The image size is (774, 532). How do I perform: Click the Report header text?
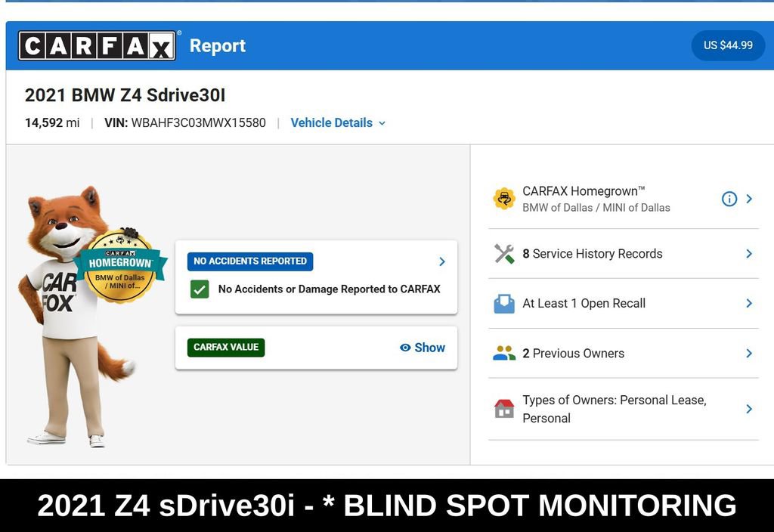click(218, 46)
